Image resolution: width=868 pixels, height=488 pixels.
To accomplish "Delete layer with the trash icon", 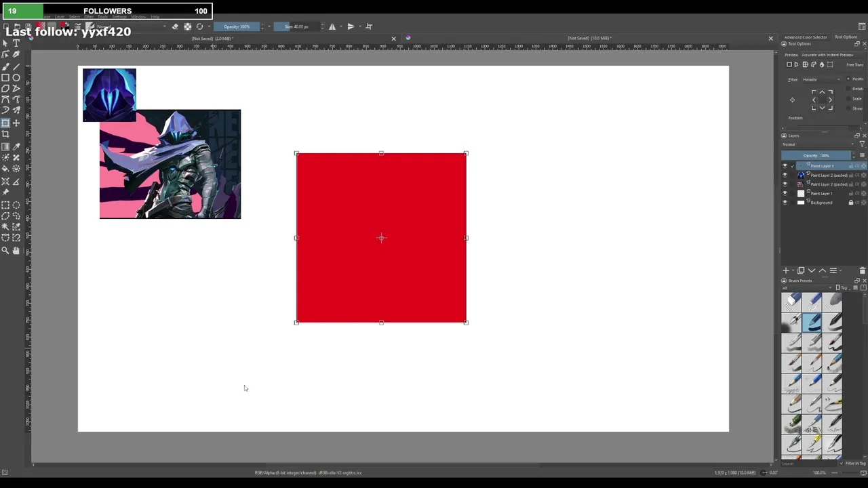I will pyautogui.click(x=862, y=270).
